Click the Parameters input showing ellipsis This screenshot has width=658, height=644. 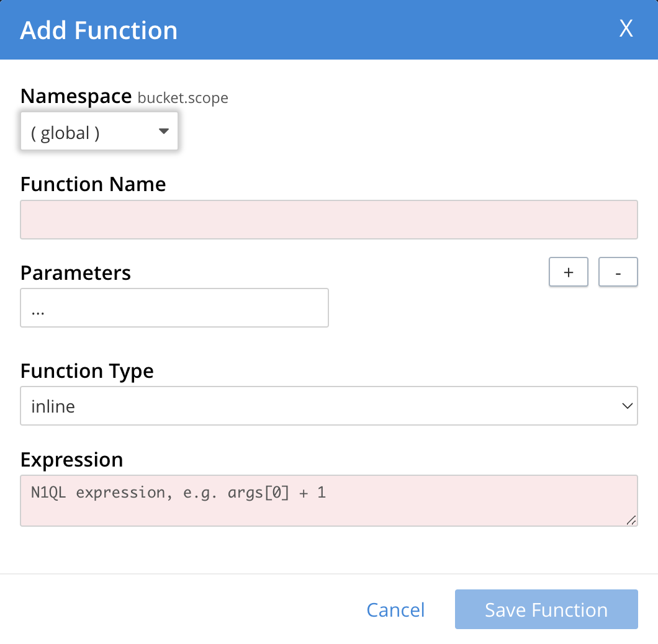[x=174, y=307]
